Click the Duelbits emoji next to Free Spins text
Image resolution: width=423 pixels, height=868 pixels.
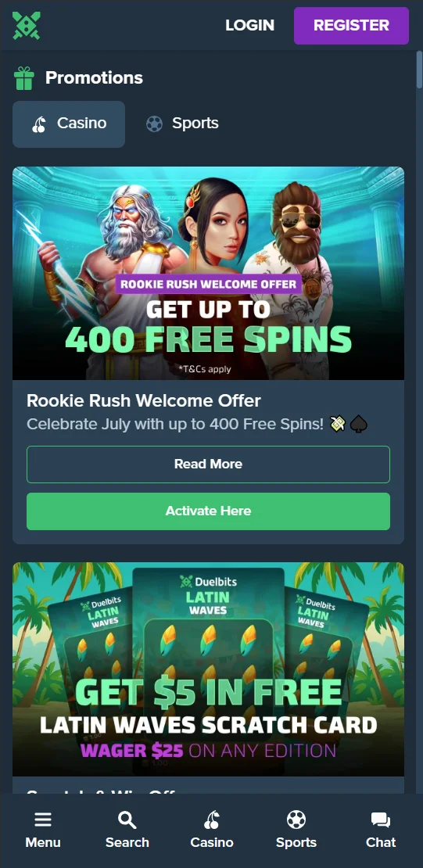338,425
